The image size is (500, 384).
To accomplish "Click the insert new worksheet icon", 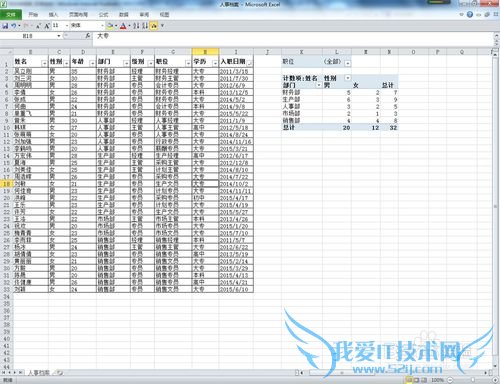I will [x=59, y=373].
